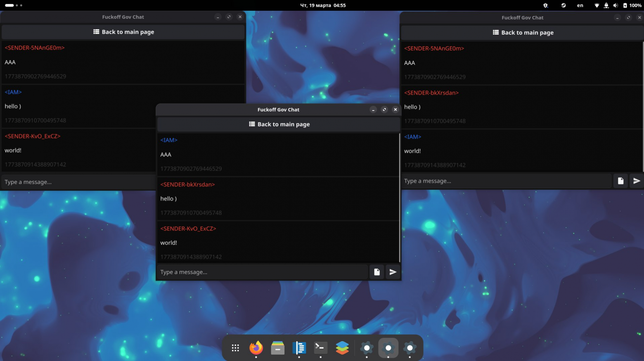Launch Firefox from the dock

[256, 348]
